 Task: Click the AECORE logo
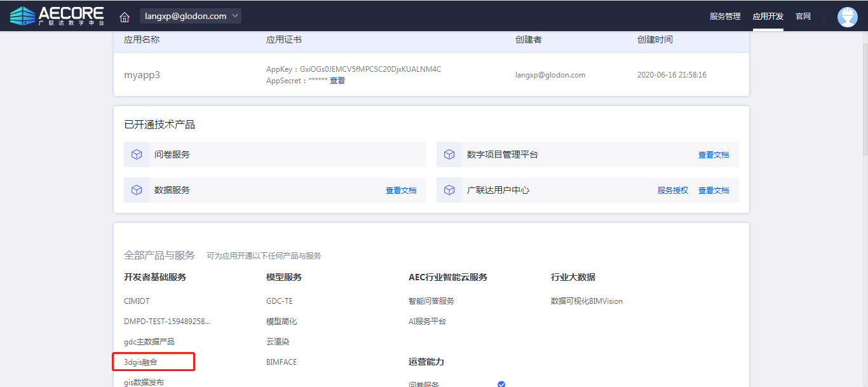57,16
